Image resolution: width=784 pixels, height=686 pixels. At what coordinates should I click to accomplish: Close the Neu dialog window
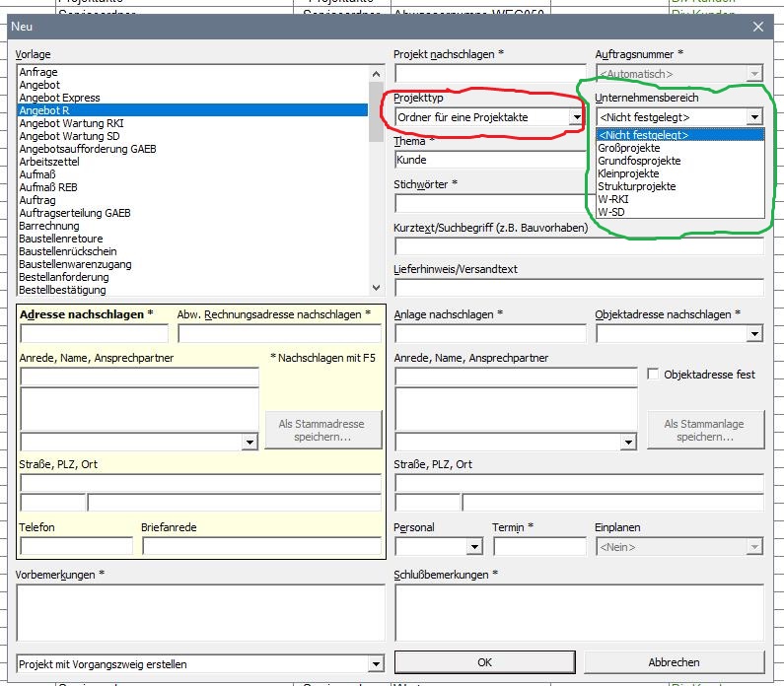[x=758, y=28]
